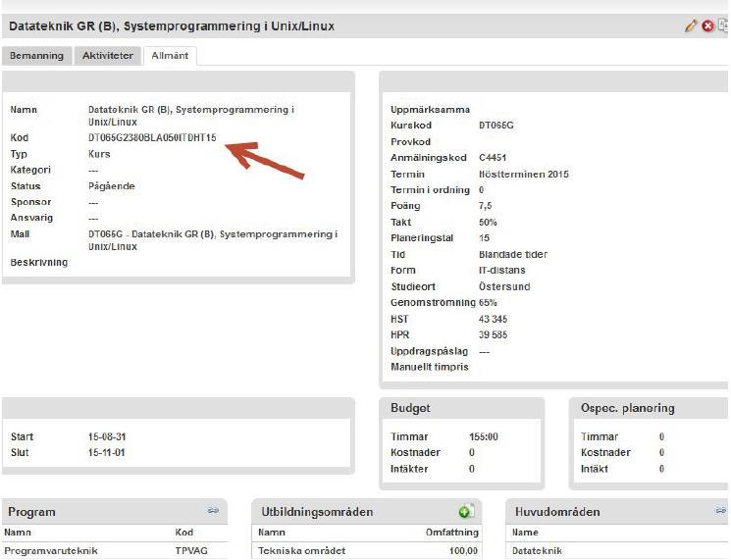Click the Utbildningsområden panel heading
The width and height of the screenshot is (731, 560).
(317, 512)
